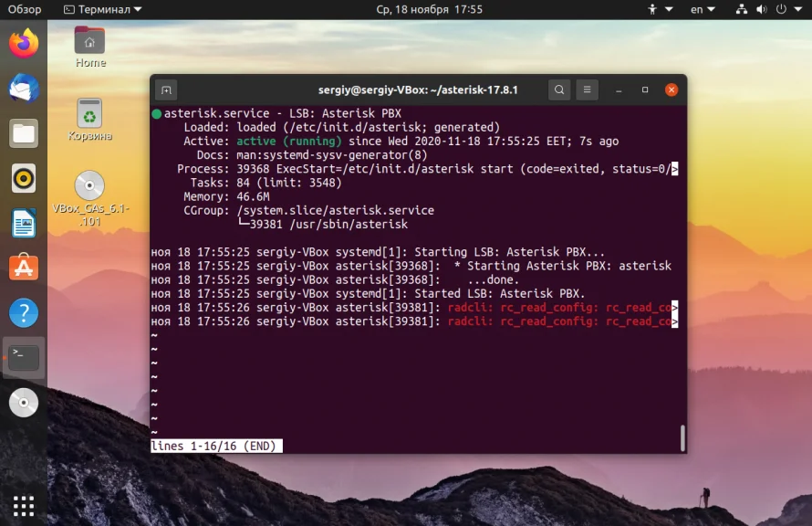Image resolution: width=812 pixels, height=526 pixels.
Task: Open the clock and calendar panel
Action: coord(430,9)
